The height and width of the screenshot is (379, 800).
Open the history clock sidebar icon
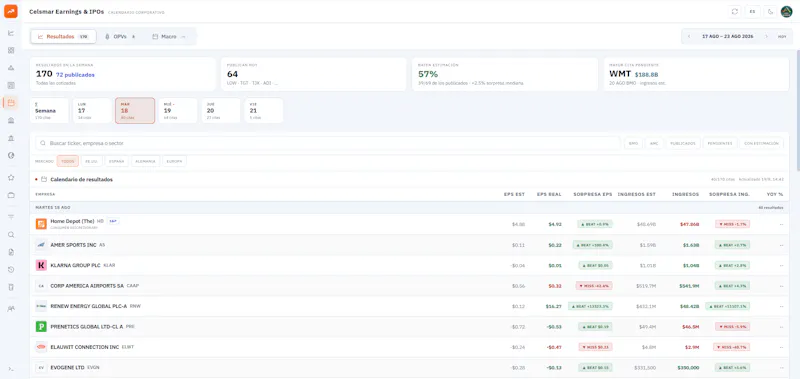[x=11, y=269]
